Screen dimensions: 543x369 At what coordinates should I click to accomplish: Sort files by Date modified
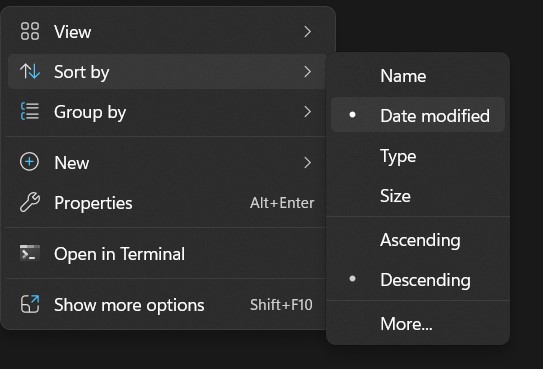pos(418,115)
